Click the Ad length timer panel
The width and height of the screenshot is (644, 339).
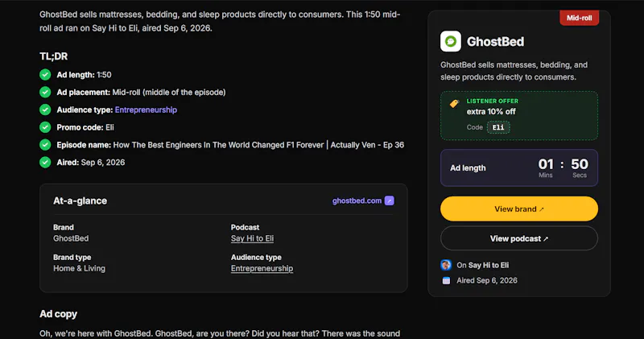click(x=519, y=167)
